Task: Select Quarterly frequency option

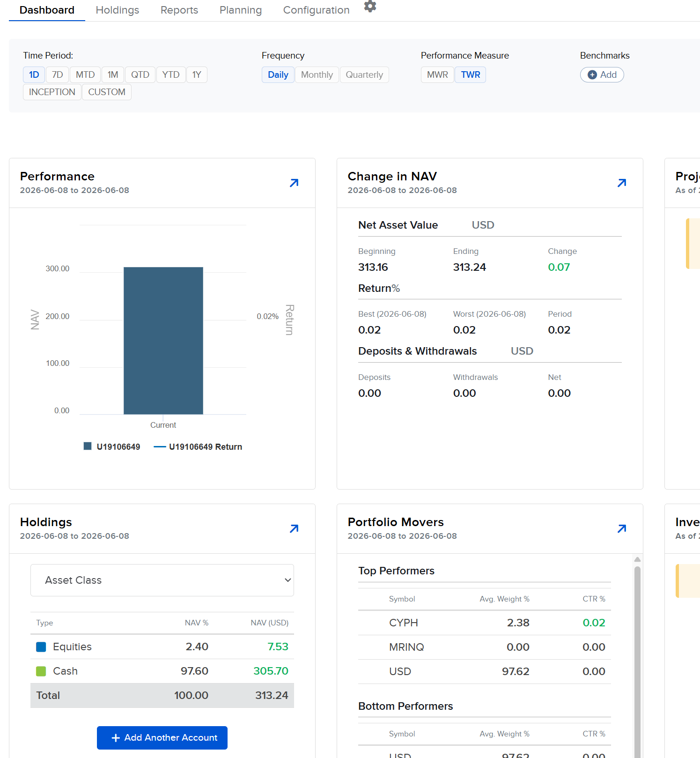Action: [364, 75]
